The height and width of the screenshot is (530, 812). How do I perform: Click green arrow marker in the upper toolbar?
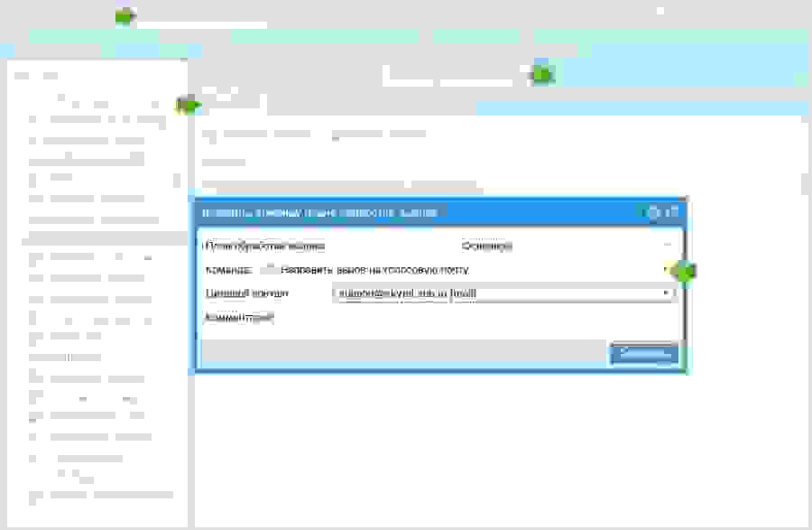[541, 74]
